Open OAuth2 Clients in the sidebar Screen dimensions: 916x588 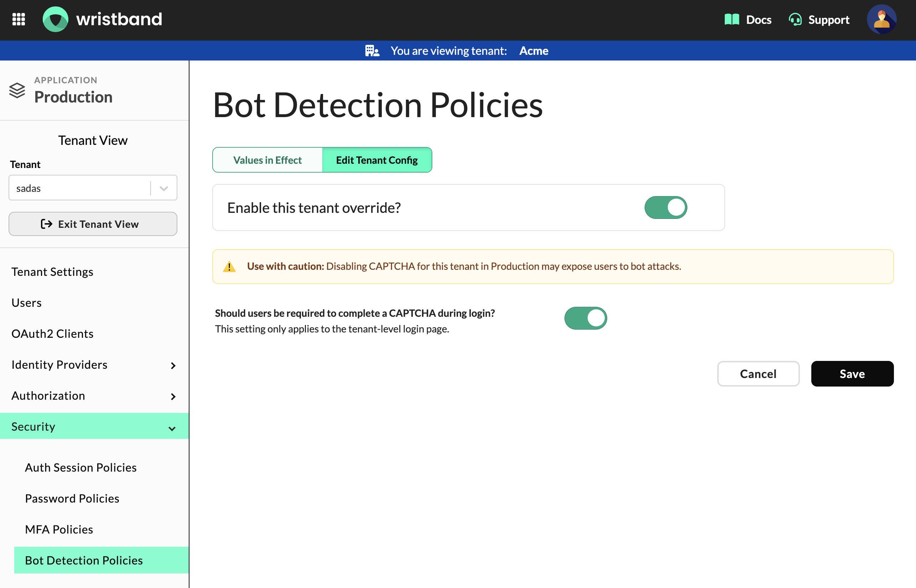coord(94,333)
